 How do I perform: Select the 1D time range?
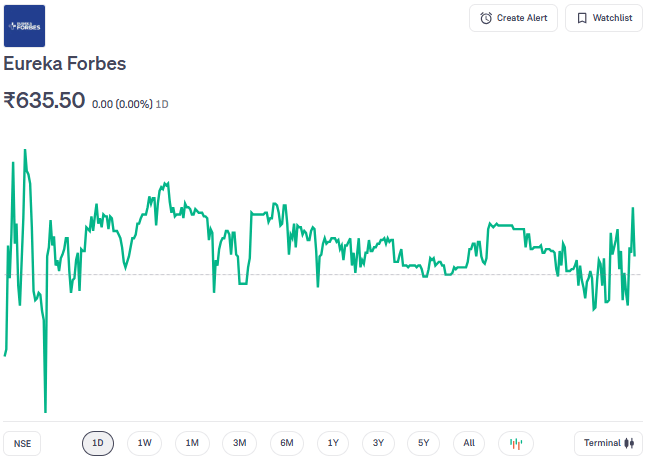tap(98, 443)
